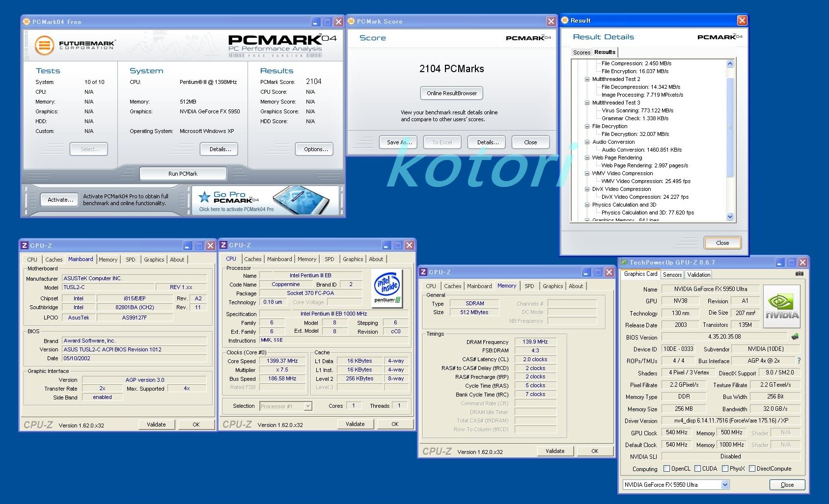The height and width of the screenshot is (504, 829).
Task: Minimize the PCMark04 Free window
Action: pos(316,22)
